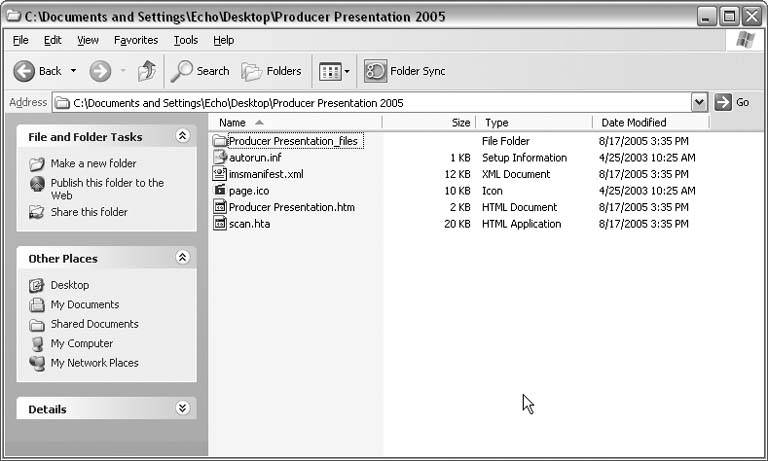
Task: Open the Favorites menu
Action: click(135, 40)
